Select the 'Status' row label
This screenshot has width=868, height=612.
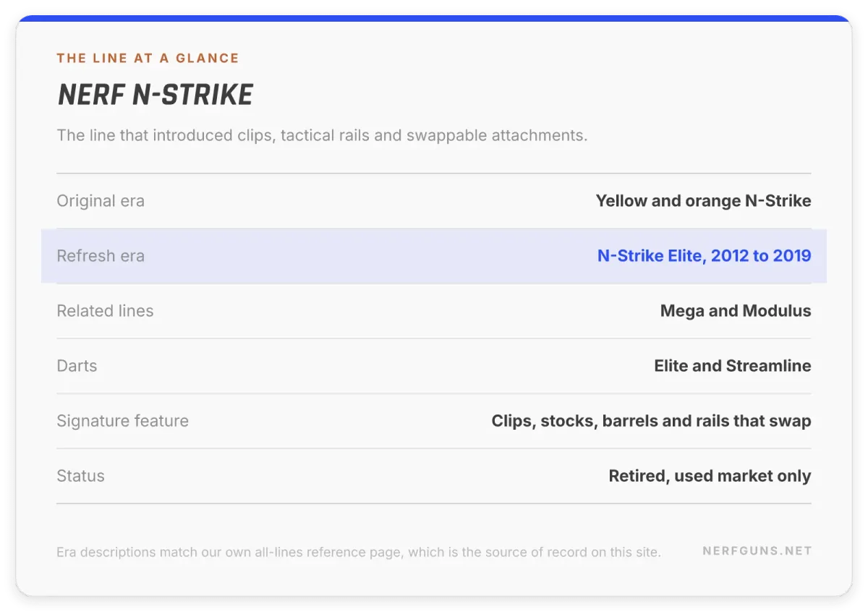click(x=80, y=476)
